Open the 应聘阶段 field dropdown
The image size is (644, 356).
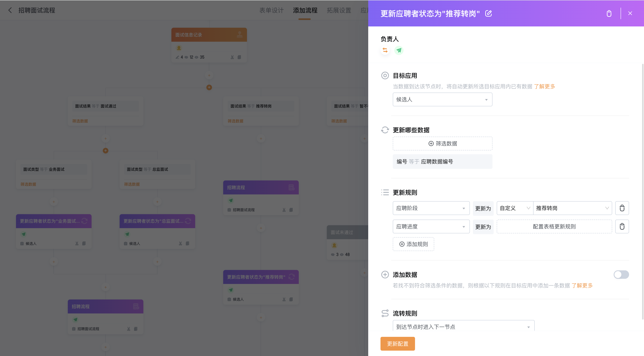click(431, 208)
